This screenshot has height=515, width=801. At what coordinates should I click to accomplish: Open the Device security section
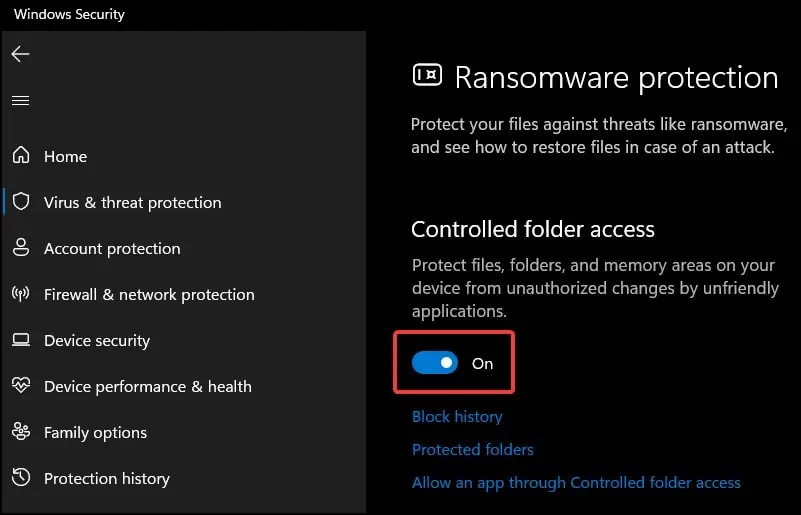pyautogui.click(x=97, y=340)
